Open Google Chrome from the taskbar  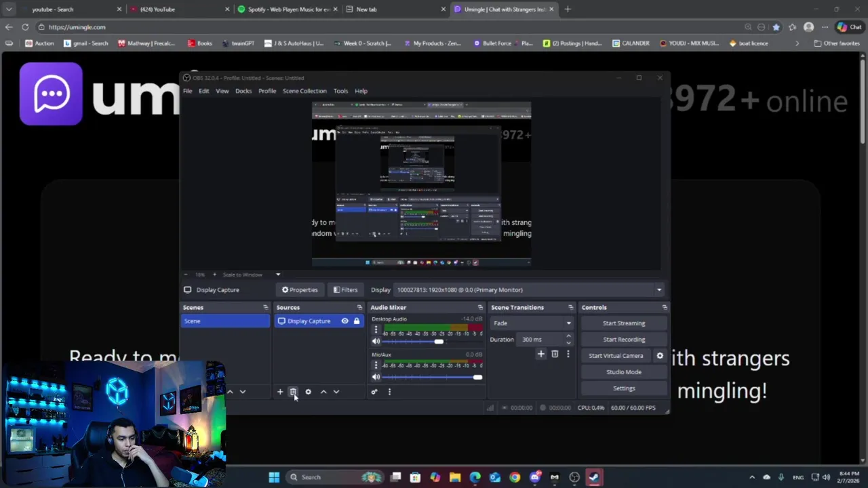(515, 477)
